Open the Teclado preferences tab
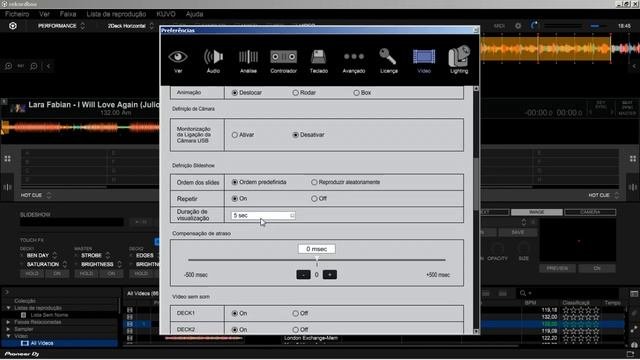 [x=318, y=61]
